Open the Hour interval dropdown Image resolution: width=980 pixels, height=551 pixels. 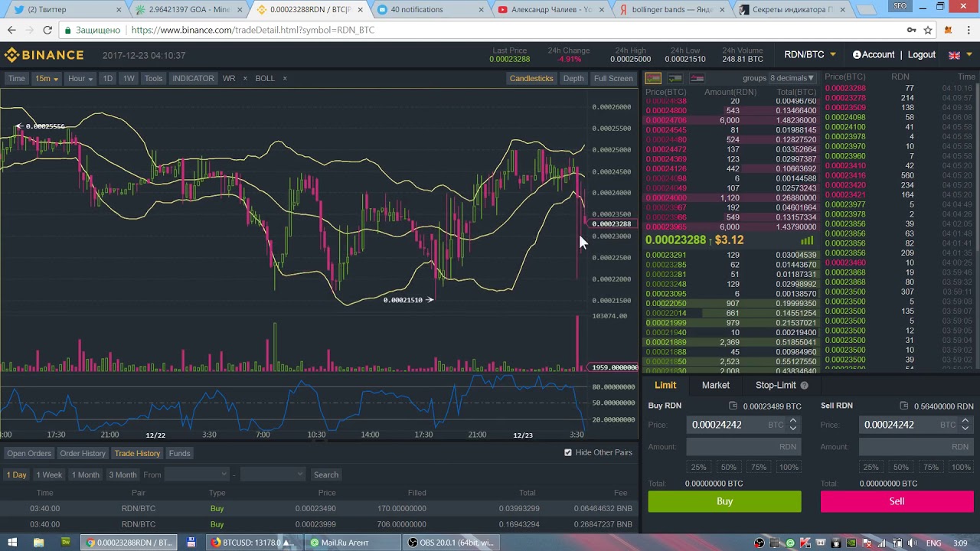[x=80, y=78]
